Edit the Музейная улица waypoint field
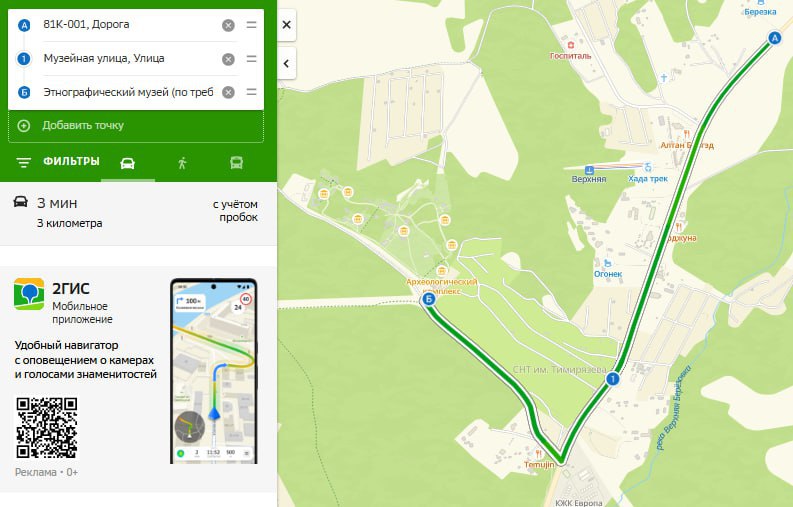The height and width of the screenshot is (507, 793). tap(129, 59)
